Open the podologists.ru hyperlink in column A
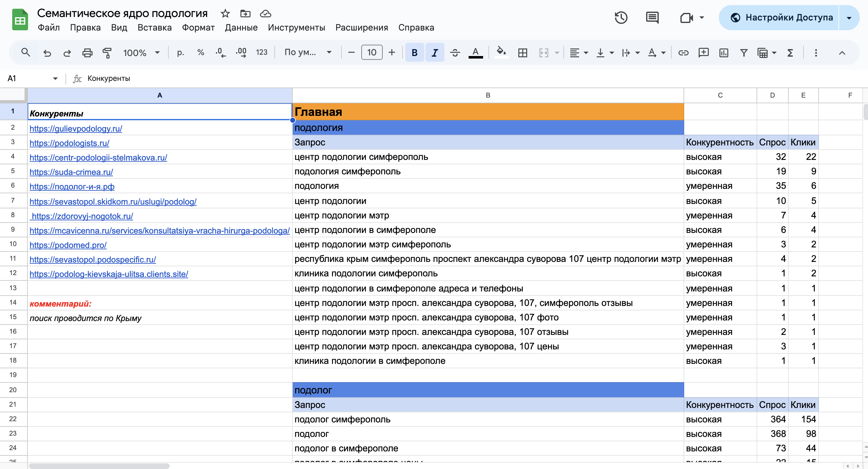This screenshot has width=868, height=469. [70, 143]
